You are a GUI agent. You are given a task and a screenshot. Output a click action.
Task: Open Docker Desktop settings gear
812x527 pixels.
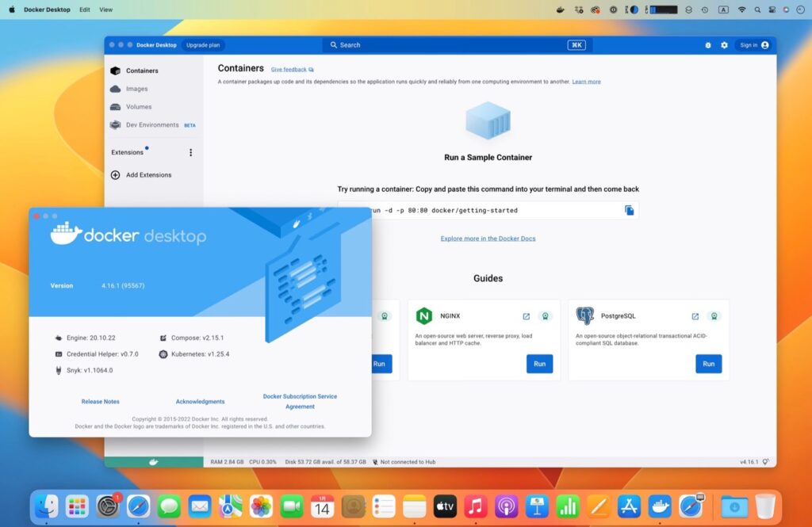coord(724,45)
